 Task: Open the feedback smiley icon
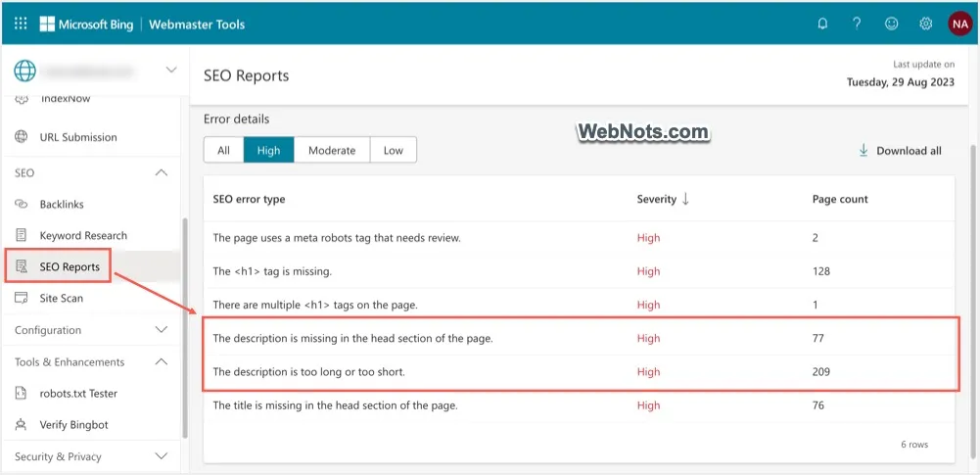coord(891,24)
